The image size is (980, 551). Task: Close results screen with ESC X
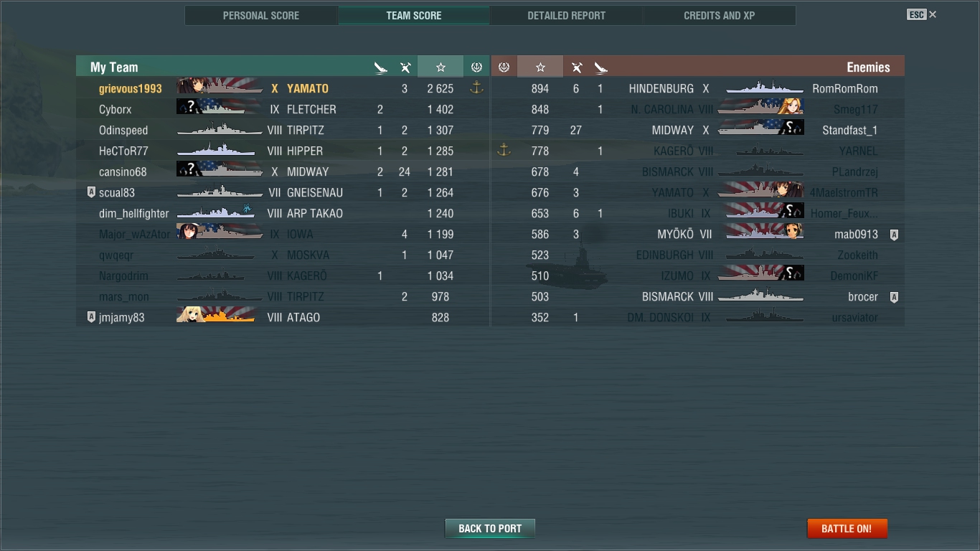pos(922,14)
